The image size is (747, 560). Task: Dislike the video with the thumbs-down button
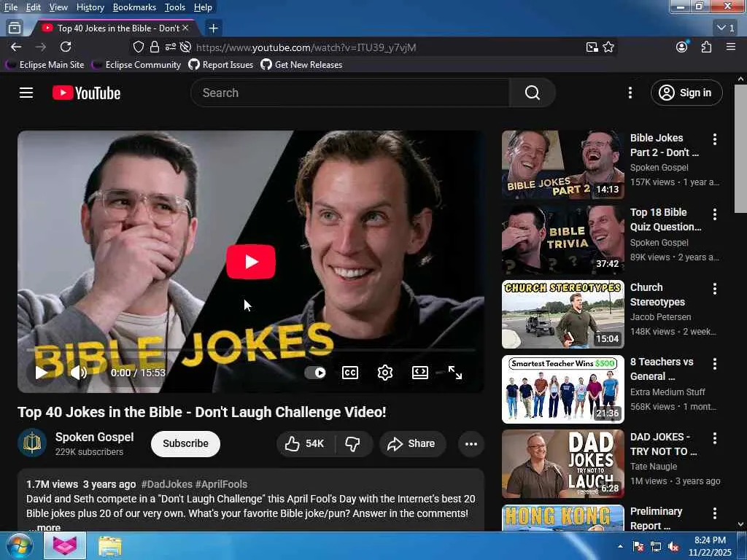[353, 444]
